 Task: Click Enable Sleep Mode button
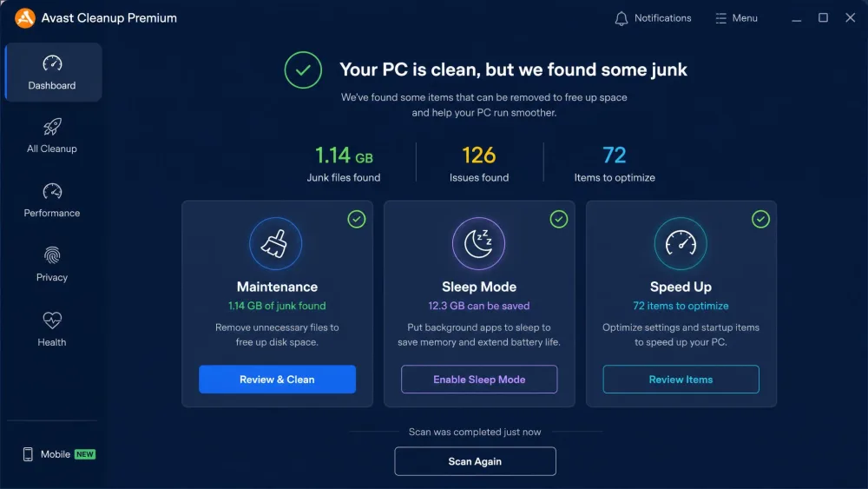pyautogui.click(x=479, y=380)
